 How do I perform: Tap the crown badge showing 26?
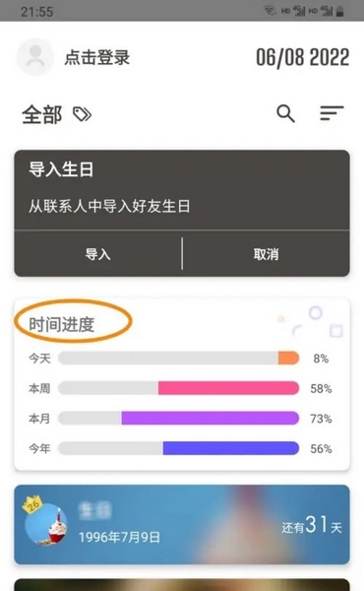[32, 504]
